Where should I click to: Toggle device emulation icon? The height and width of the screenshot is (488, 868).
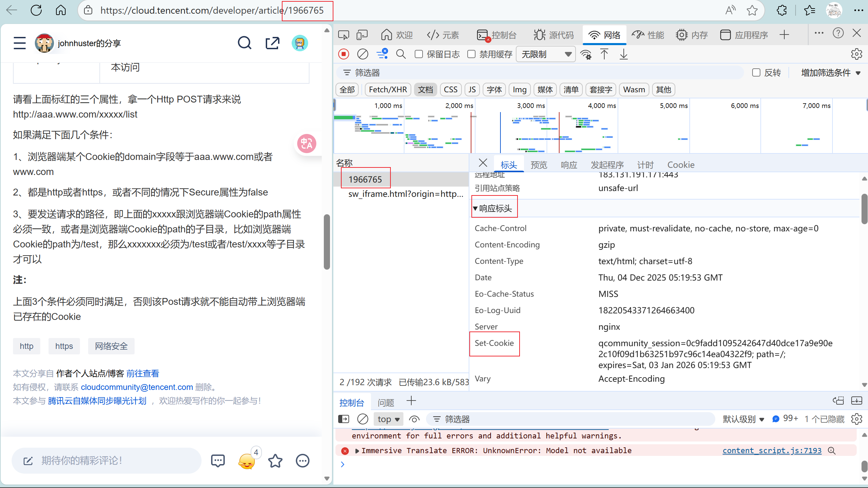(362, 35)
